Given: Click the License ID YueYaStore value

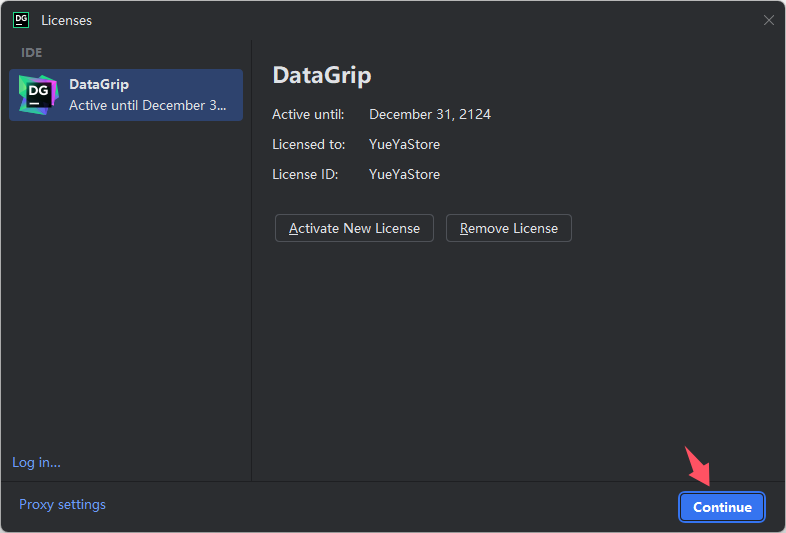Looking at the screenshot, I should (x=404, y=174).
